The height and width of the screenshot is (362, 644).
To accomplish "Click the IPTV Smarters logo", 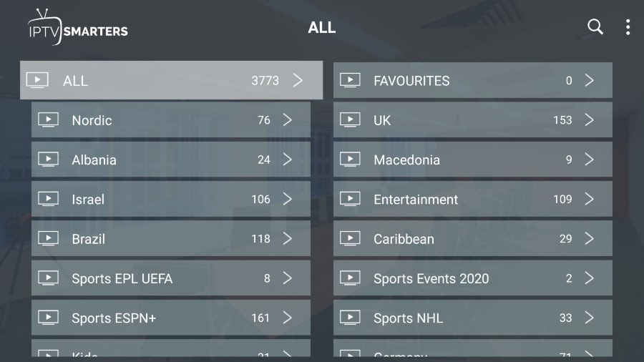I will point(77,27).
